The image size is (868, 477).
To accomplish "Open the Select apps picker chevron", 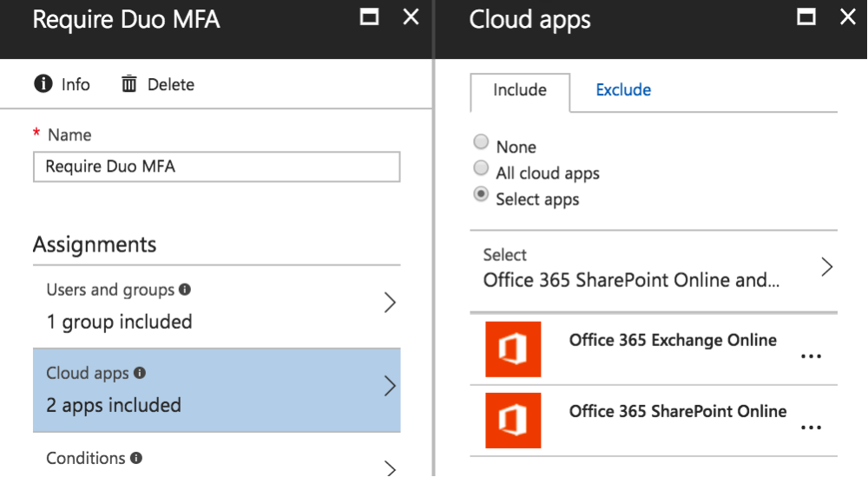I will pos(826,267).
